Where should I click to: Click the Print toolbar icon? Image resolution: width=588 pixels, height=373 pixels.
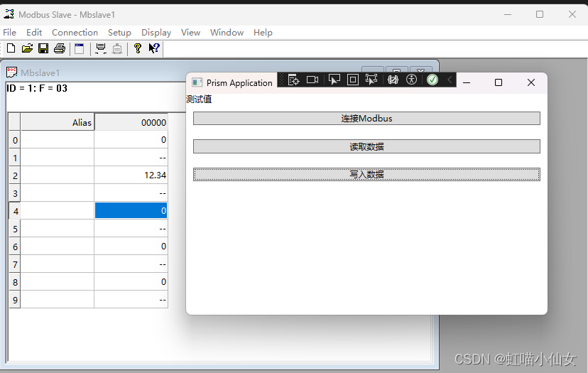click(x=60, y=48)
